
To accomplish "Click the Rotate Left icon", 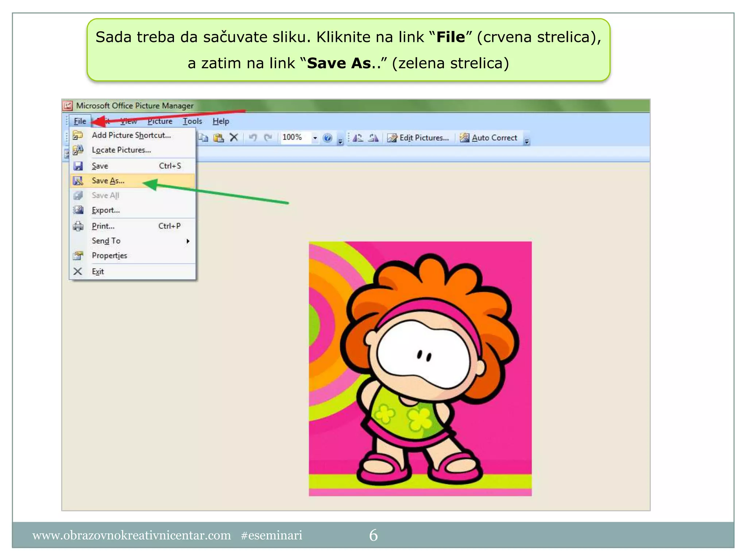I will click(358, 138).
